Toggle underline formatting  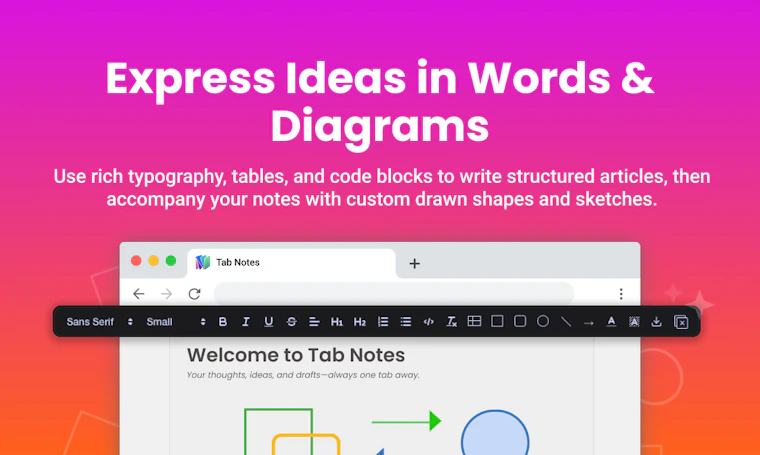pyautogui.click(x=269, y=322)
